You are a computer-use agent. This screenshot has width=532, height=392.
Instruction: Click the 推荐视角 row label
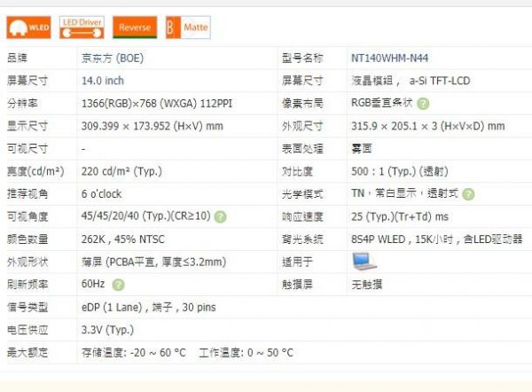click(27, 194)
